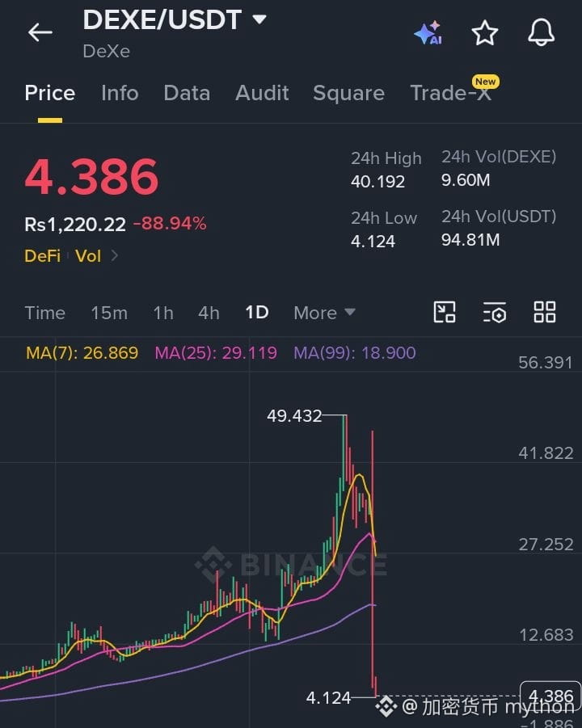
Task: Tap the -88.94% change value
Action: (170, 224)
